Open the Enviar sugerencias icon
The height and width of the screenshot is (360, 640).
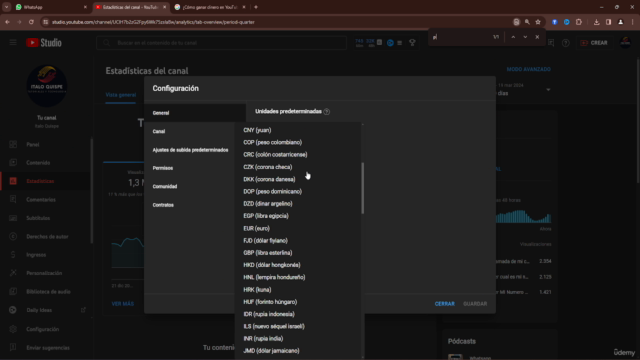coord(13,347)
